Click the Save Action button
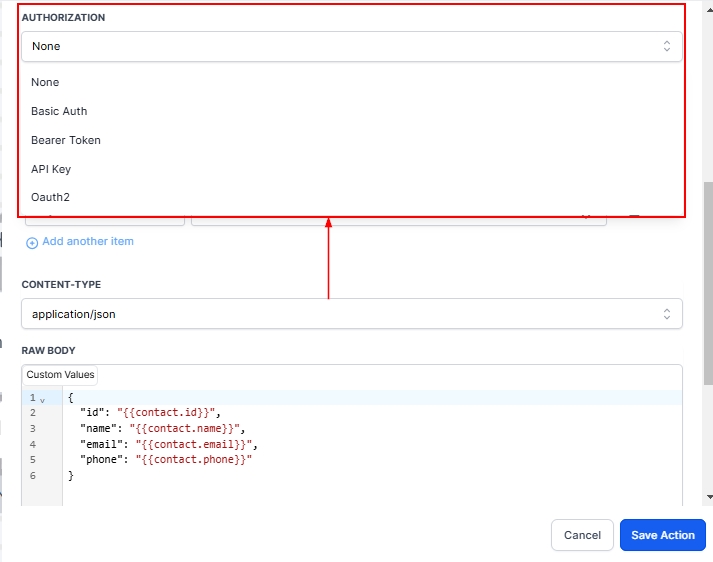The height and width of the screenshot is (562, 713). tap(662, 535)
